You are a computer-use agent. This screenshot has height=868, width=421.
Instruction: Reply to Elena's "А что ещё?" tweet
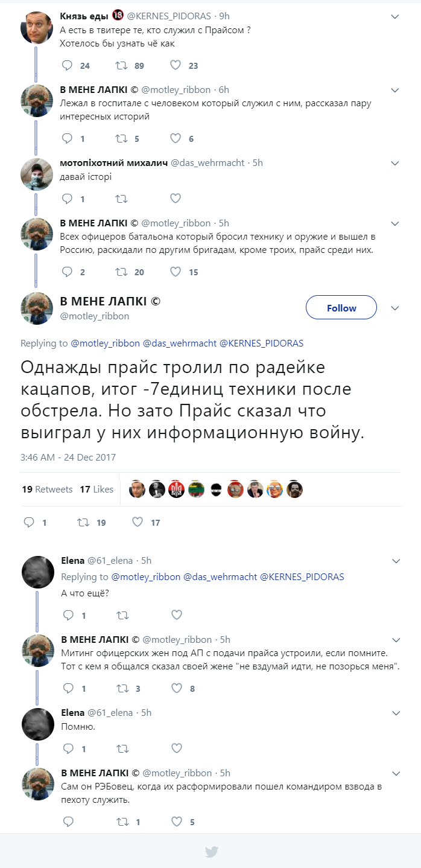pyautogui.click(x=68, y=615)
